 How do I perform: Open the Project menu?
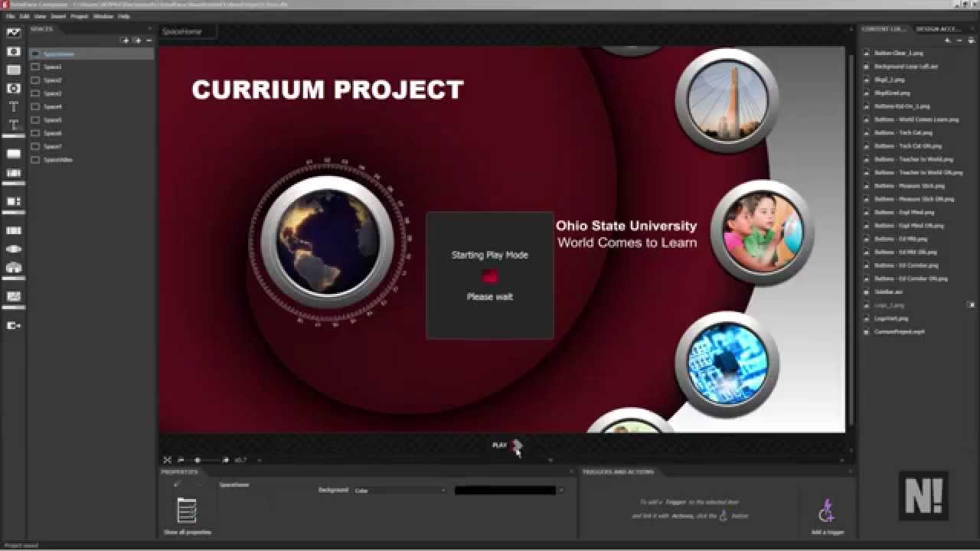pos(79,16)
